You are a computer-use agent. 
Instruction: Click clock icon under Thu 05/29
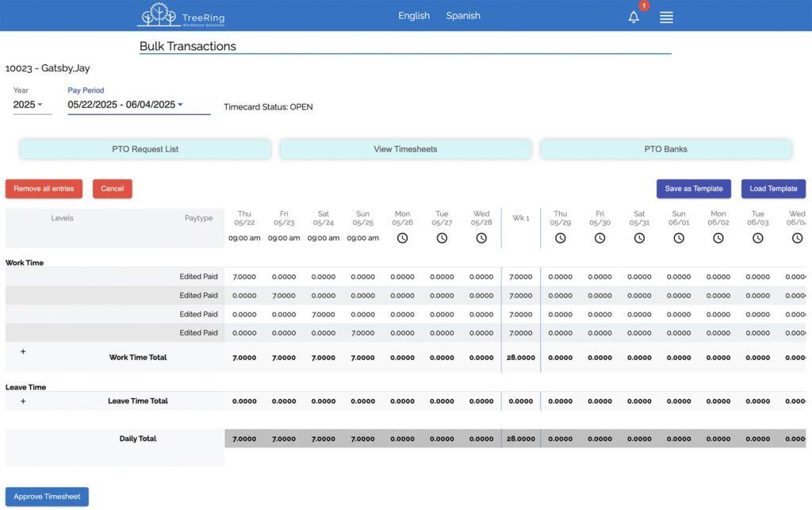(561, 238)
